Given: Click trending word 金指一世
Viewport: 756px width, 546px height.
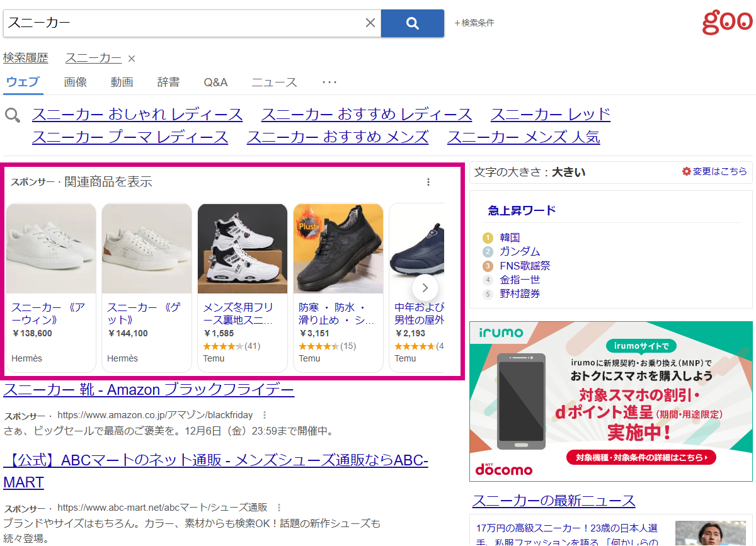Looking at the screenshot, I should 520,279.
